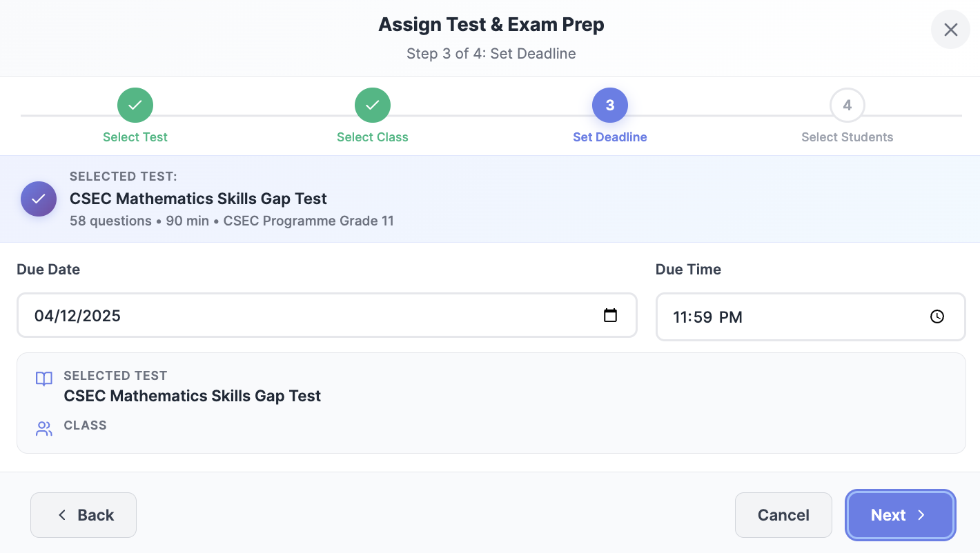Click the purple checkmark beside selected test
This screenshot has width=980, height=553.
(39, 199)
